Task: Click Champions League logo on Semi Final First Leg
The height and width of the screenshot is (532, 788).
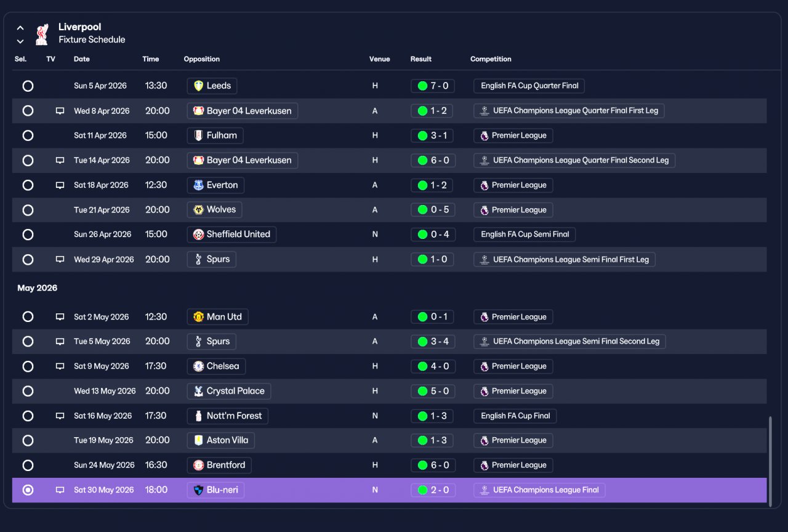Action: (x=484, y=259)
